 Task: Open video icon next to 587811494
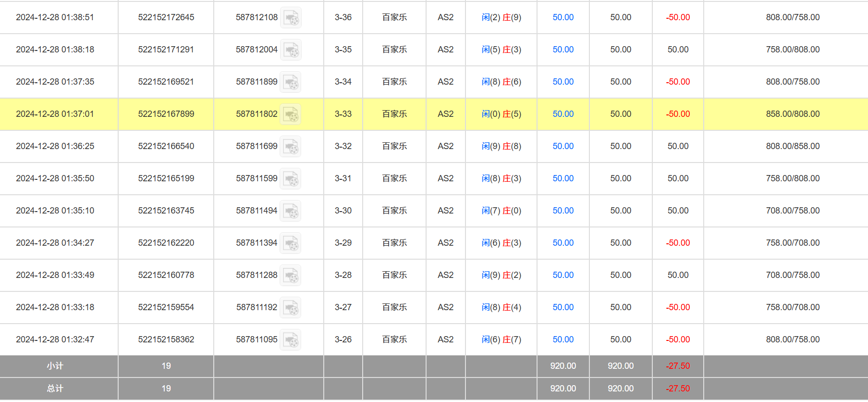pos(291,211)
